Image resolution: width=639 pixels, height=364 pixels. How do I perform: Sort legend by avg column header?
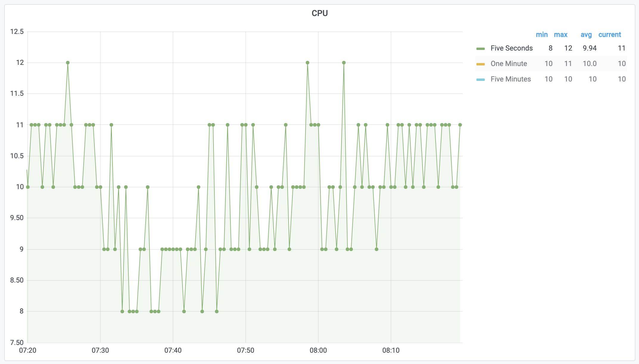(586, 35)
